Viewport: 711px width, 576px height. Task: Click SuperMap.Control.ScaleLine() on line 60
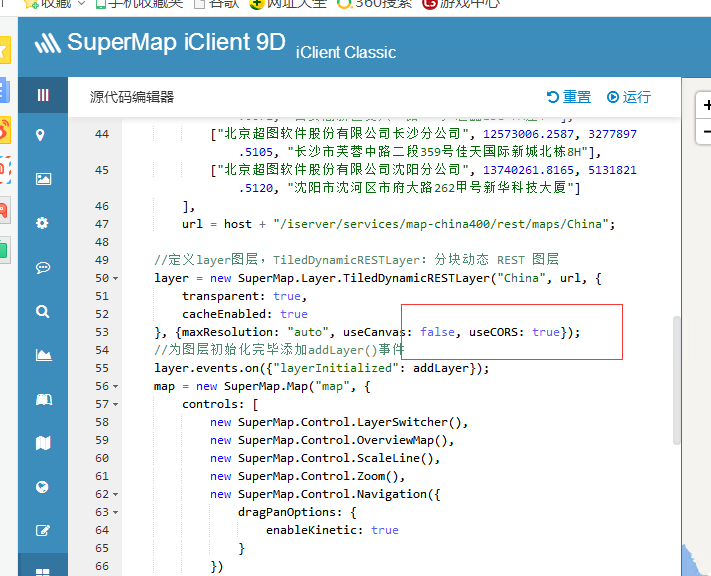click(336, 458)
